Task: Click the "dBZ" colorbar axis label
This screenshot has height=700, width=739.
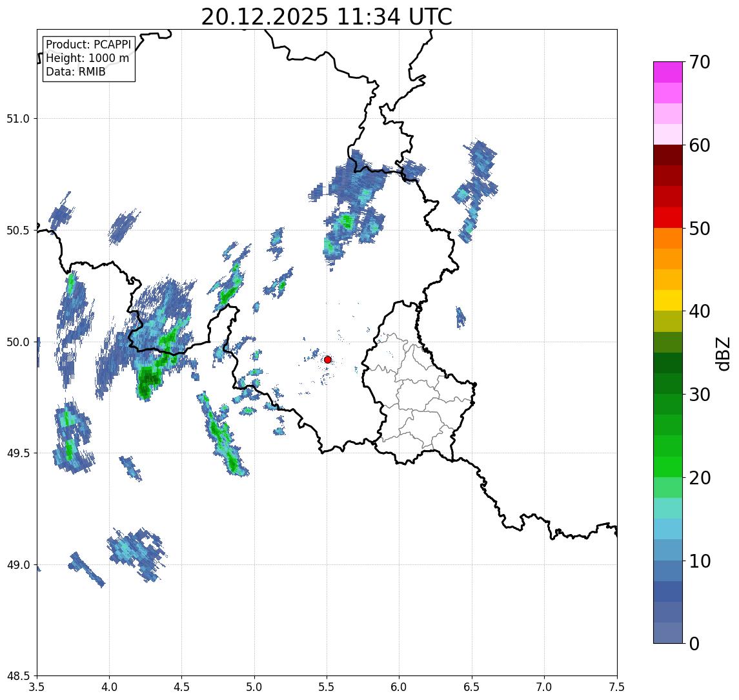Action: [x=722, y=354]
